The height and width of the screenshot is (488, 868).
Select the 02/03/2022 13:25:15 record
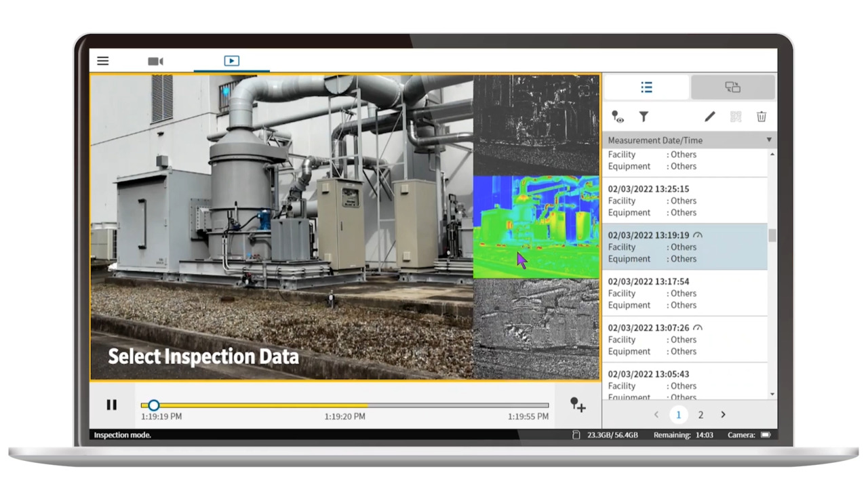[685, 201]
